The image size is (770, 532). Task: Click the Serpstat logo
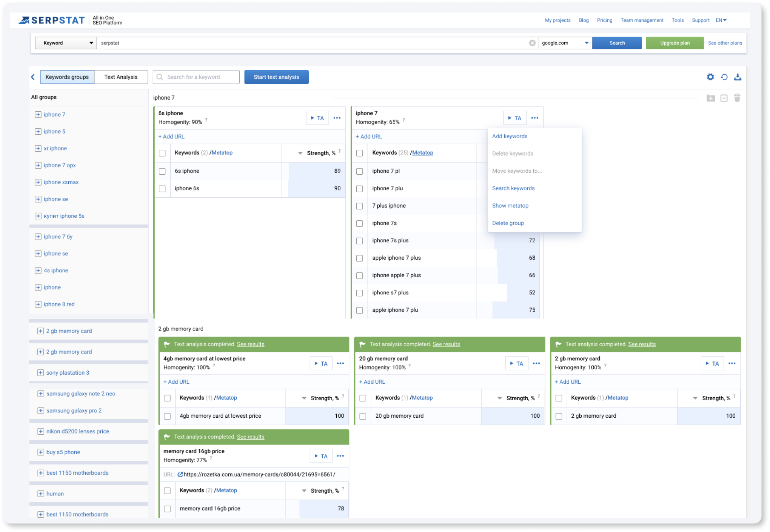tap(52, 20)
